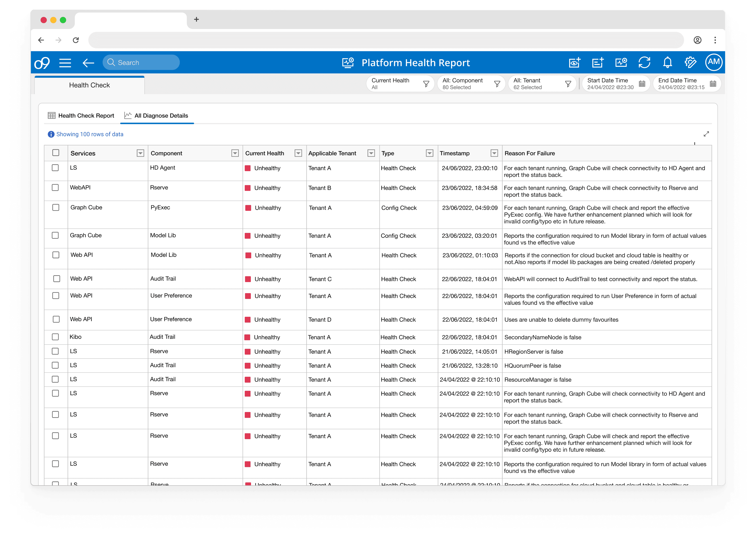Click the refresh sync icon
Viewport: 756px width, 537px height.
click(644, 62)
